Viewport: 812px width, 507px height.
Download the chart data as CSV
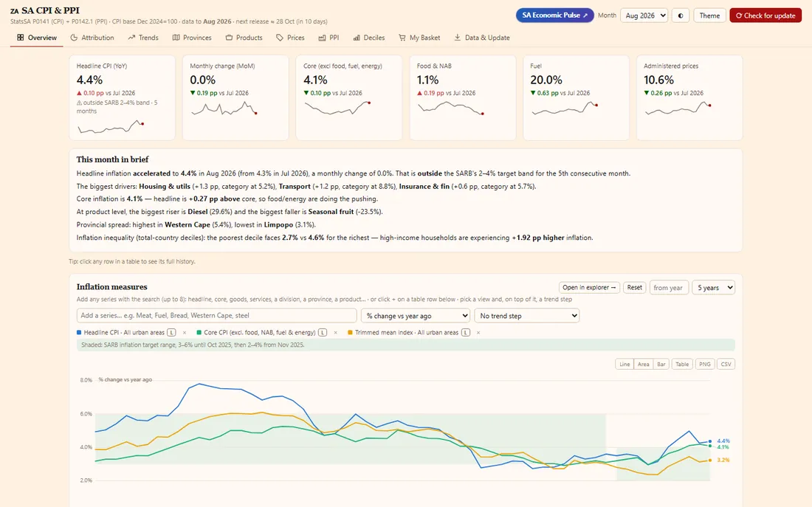click(726, 364)
